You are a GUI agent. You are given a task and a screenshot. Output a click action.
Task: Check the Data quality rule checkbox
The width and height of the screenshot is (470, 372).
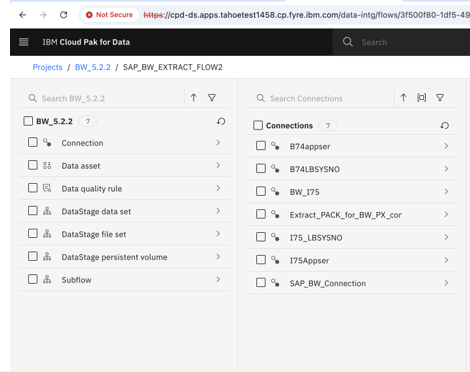point(33,188)
